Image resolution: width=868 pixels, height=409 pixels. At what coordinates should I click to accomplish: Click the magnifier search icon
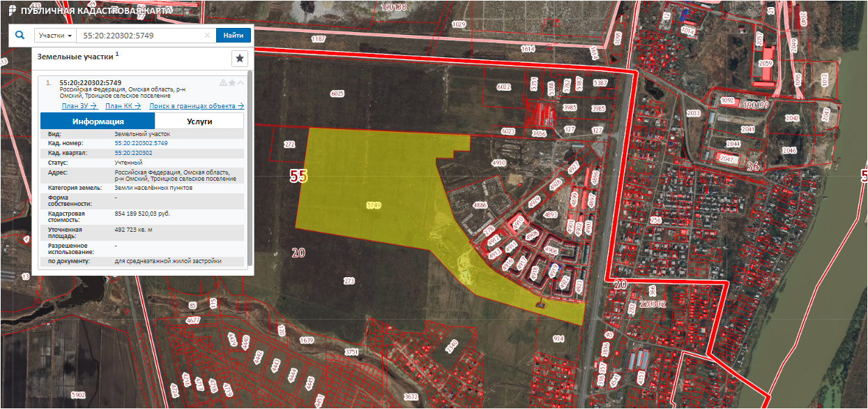pyautogui.click(x=20, y=36)
